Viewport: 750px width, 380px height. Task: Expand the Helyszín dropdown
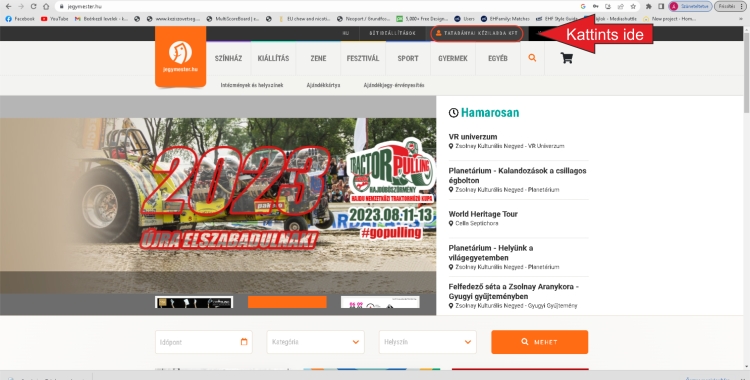tap(427, 342)
